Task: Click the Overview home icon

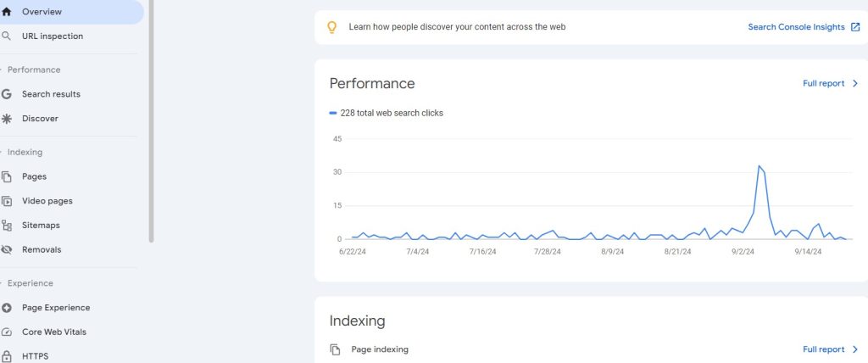Action: [x=7, y=12]
